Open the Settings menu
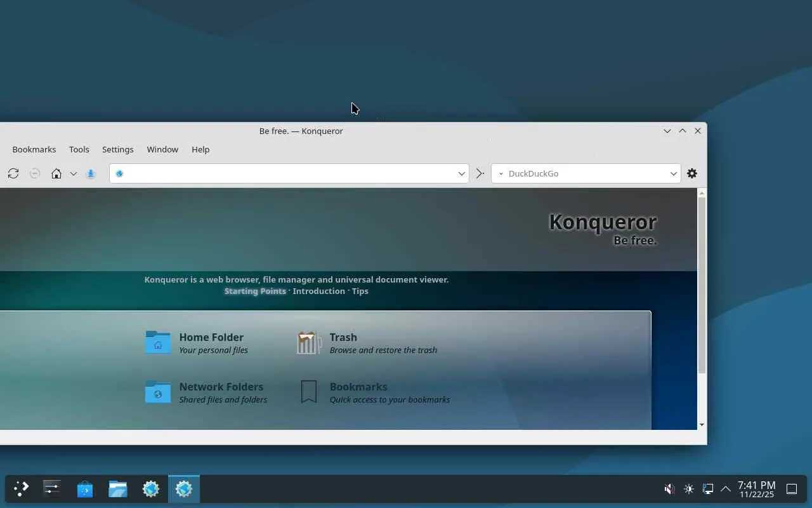The height and width of the screenshot is (508, 812). tap(118, 149)
